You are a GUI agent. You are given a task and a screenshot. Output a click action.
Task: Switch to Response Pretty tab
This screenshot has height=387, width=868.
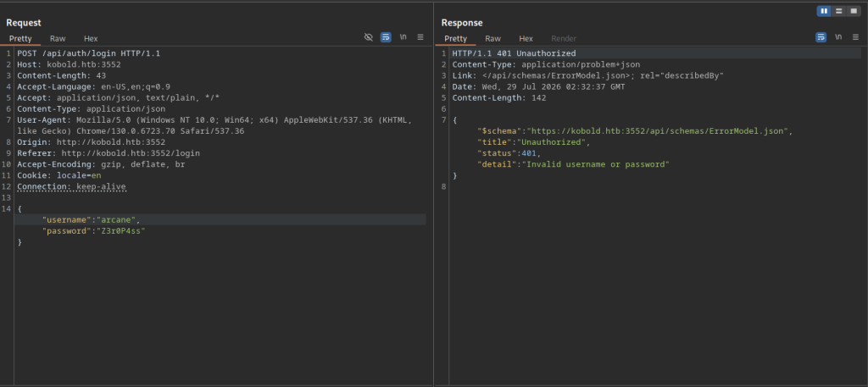(455, 39)
